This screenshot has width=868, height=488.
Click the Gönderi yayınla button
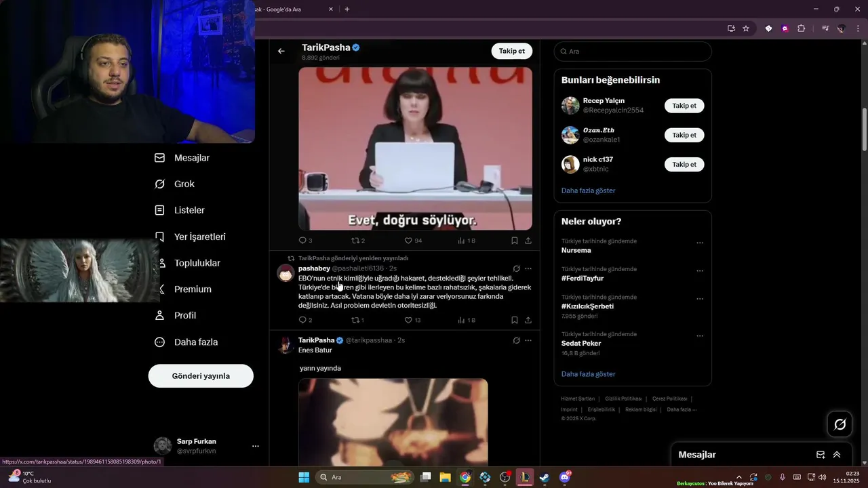click(201, 376)
